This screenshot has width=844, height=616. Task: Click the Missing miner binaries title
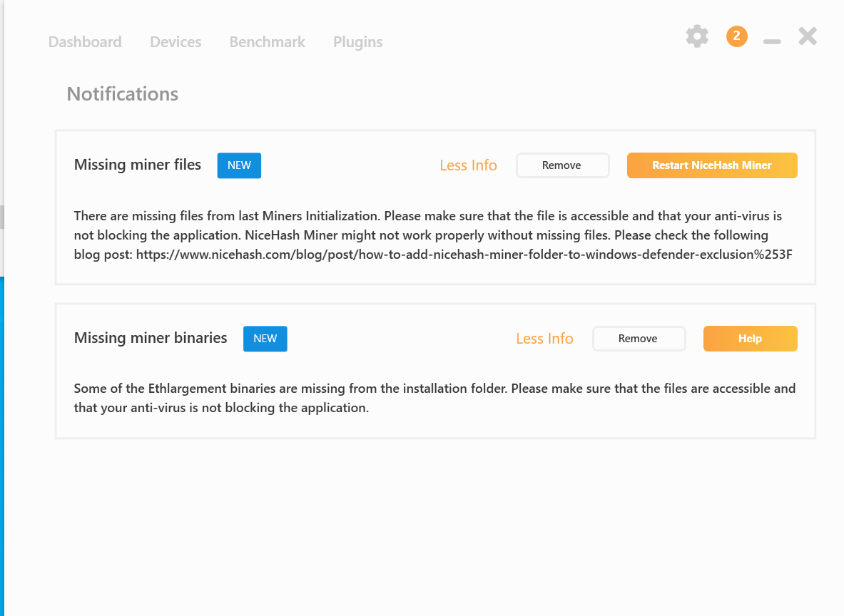point(150,338)
